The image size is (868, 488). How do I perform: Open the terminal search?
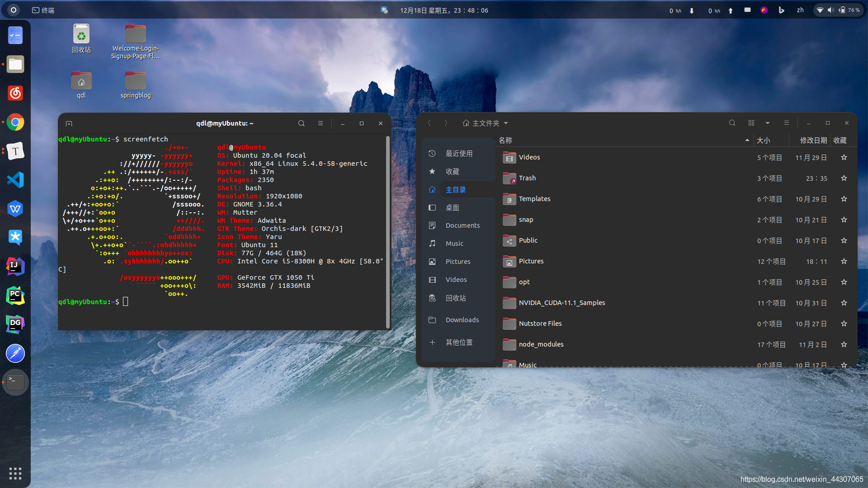tap(301, 123)
